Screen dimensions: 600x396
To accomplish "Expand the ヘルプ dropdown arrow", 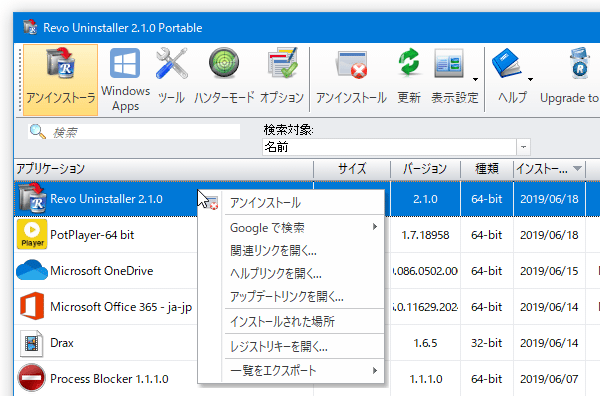I will pos(530,80).
